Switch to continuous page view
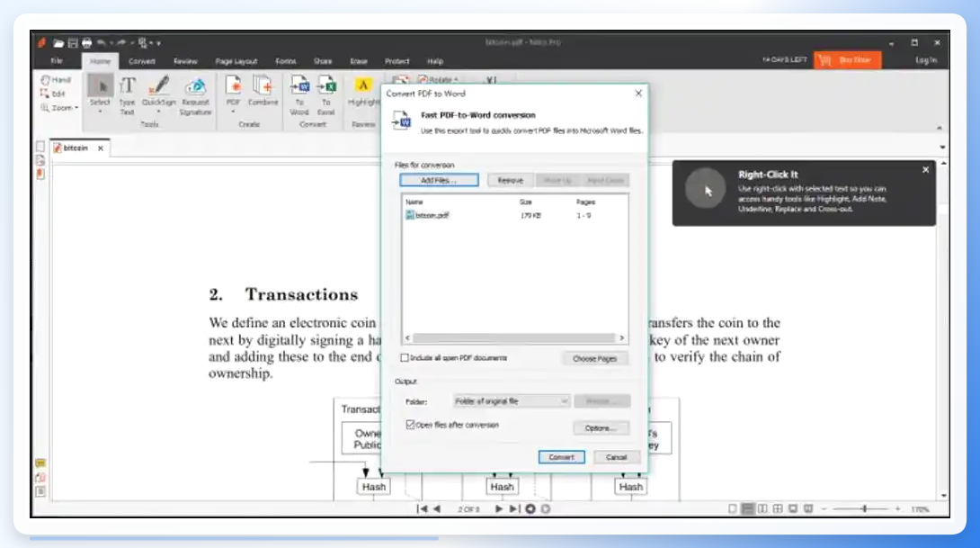 [x=747, y=509]
